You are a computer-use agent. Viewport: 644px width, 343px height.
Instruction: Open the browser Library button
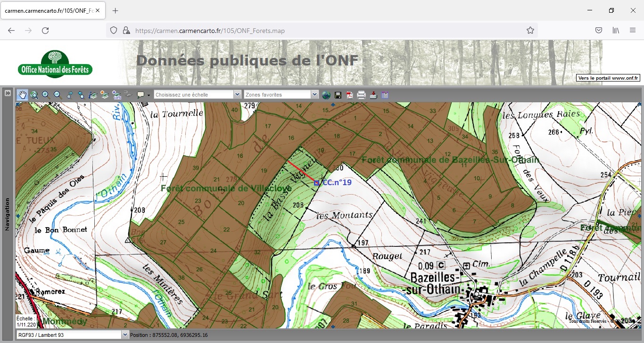[616, 30]
